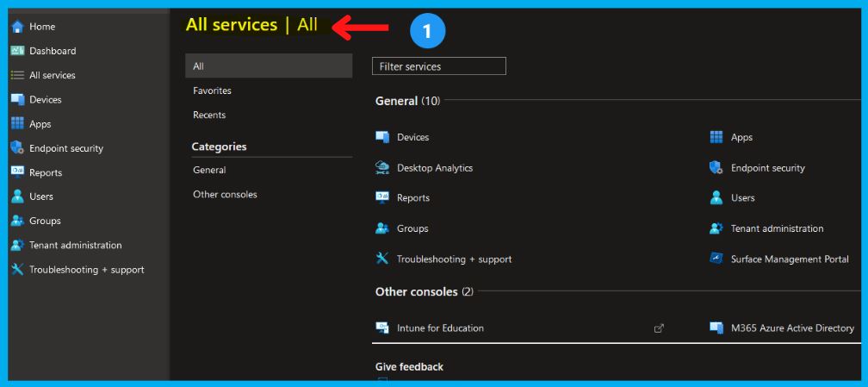Click the Tenant administration icon in General list
Image resolution: width=868 pixels, height=387 pixels.
(716, 228)
